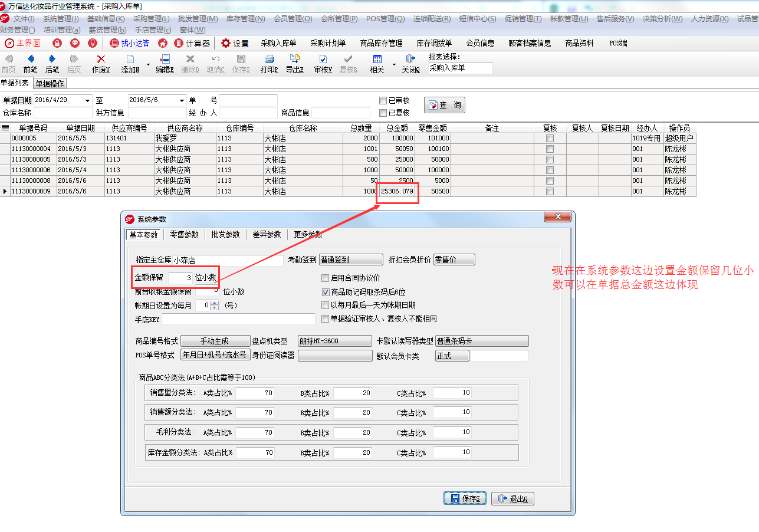Open the 计算器 calculator
The height and width of the screenshot is (532, 759).
tap(192, 43)
